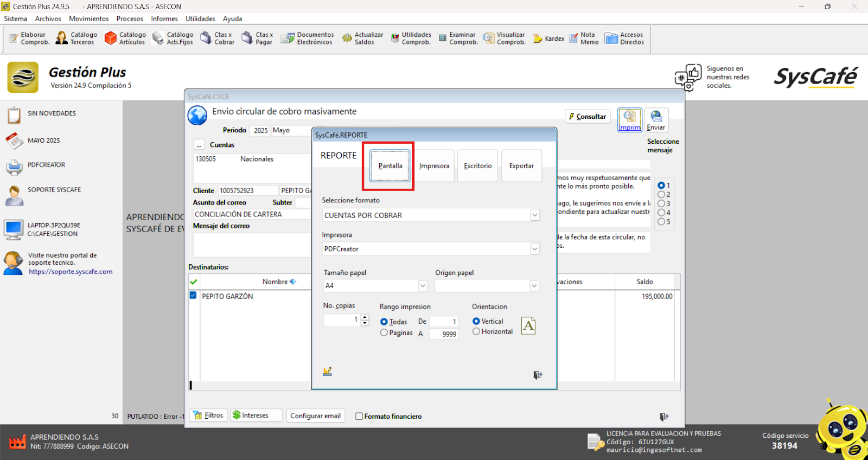Viewport: 868px width, 460px height.
Task: Click the exit door icon in the report dialog
Action: 537,375
